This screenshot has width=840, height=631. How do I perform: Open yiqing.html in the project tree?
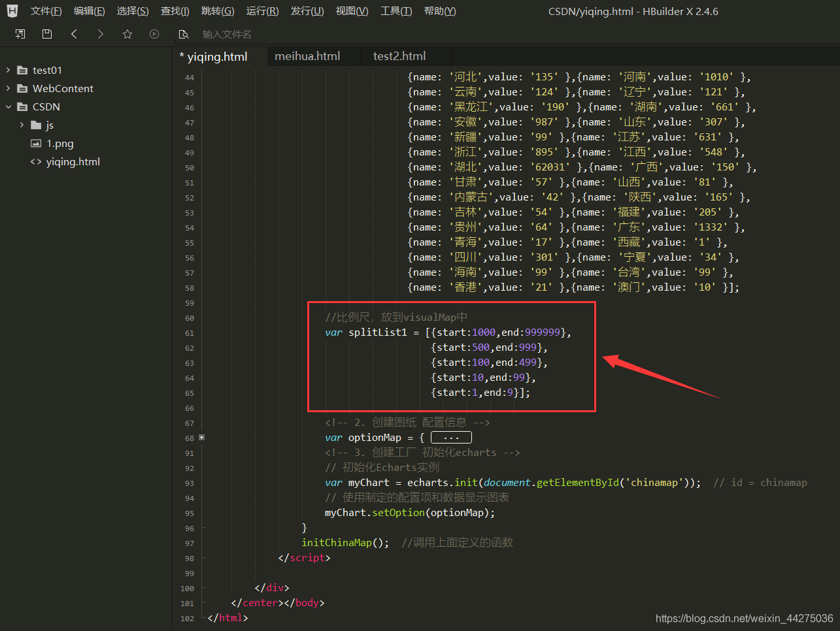[73, 161]
